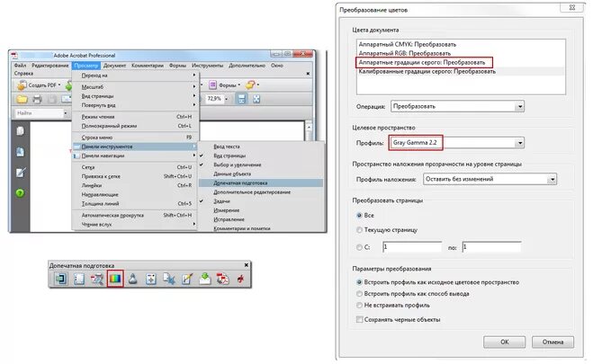The width and height of the screenshot is (593, 364).
Task: Open the dropdown arrow beside Найти field
Action: (x=66, y=113)
